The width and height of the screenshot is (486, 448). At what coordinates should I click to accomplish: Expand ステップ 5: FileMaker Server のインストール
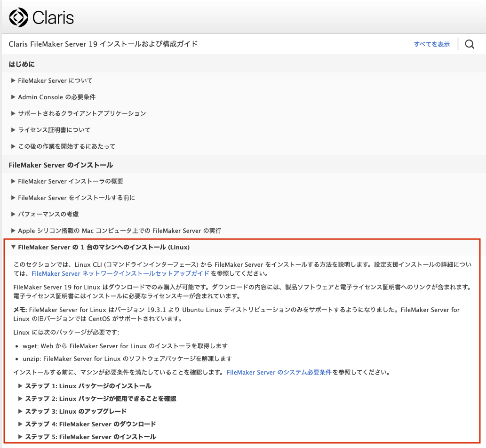coord(90,437)
